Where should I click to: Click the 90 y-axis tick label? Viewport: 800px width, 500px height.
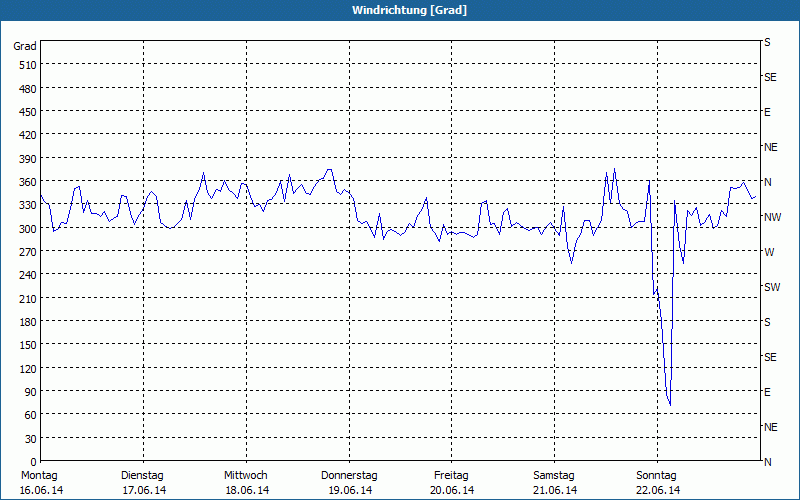(x=31, y=392)
